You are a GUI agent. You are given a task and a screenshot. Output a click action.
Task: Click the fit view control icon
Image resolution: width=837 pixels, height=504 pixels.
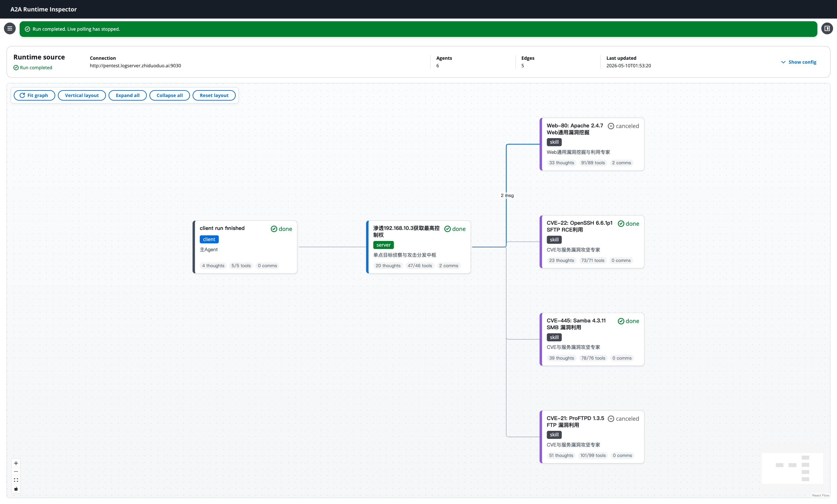tap(16, 480)
